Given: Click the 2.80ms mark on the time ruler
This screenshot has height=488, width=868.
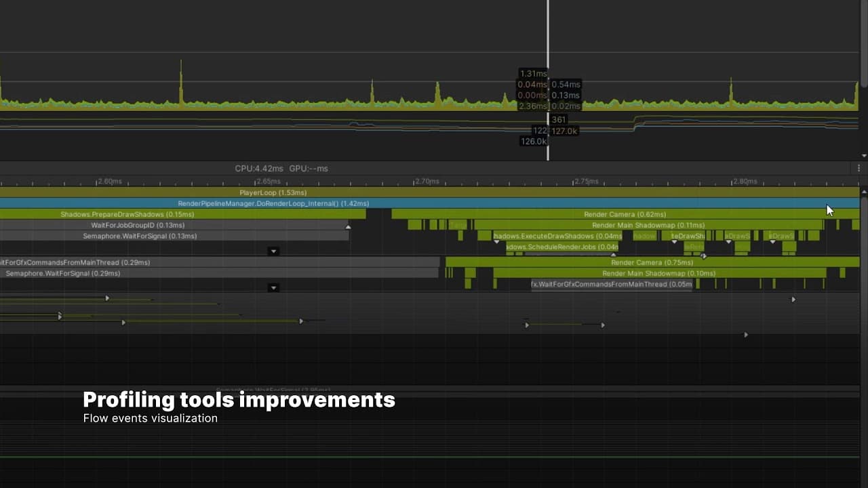Looking at the screenshot, I should (744, 182).
